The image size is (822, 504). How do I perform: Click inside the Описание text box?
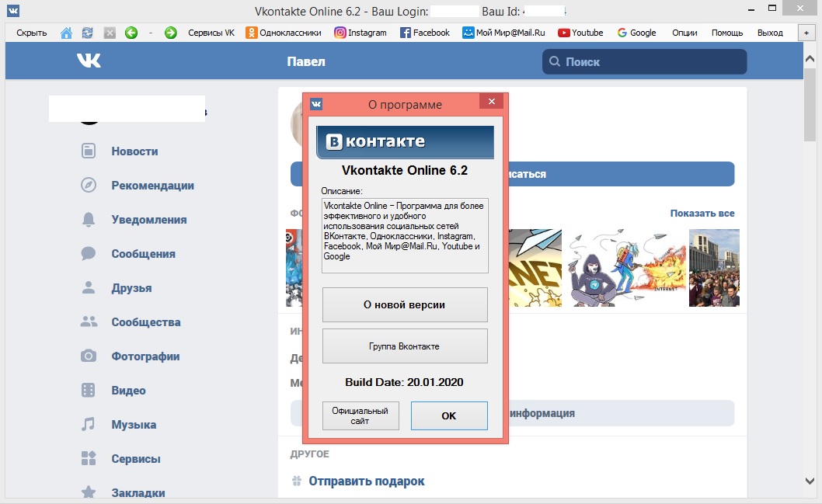click(x=405, y=236)
